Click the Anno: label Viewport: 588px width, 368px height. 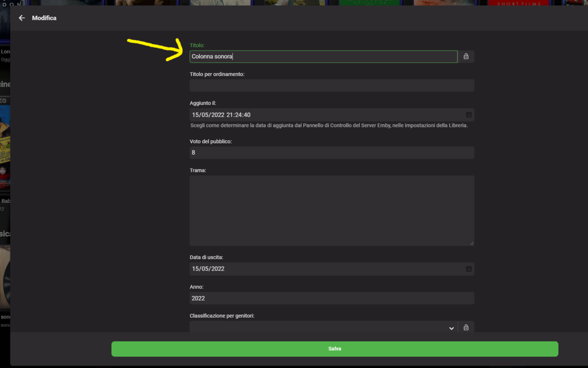196,287
